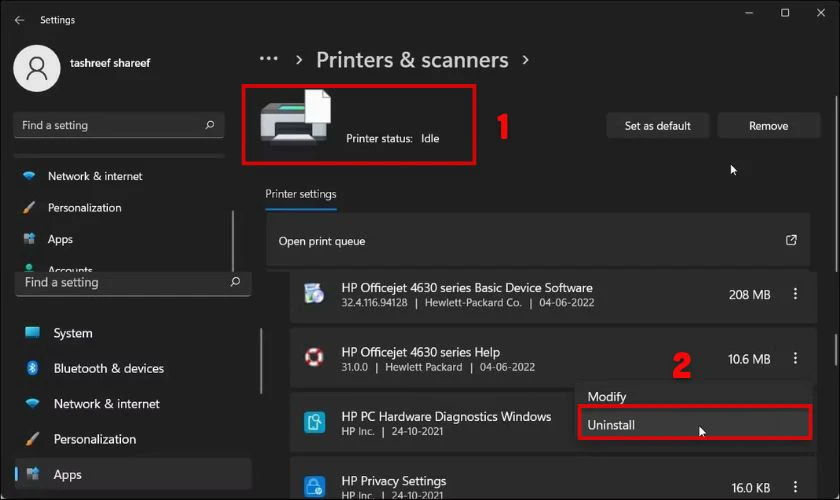
Task: Click the breadcrumb ellipsis dots
Action: tap(268, 59)
